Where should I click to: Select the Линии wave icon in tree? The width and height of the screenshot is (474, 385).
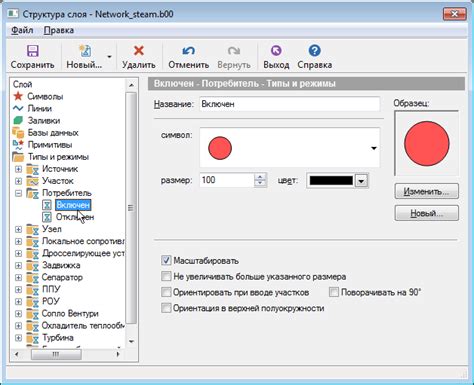pos(18,108)
